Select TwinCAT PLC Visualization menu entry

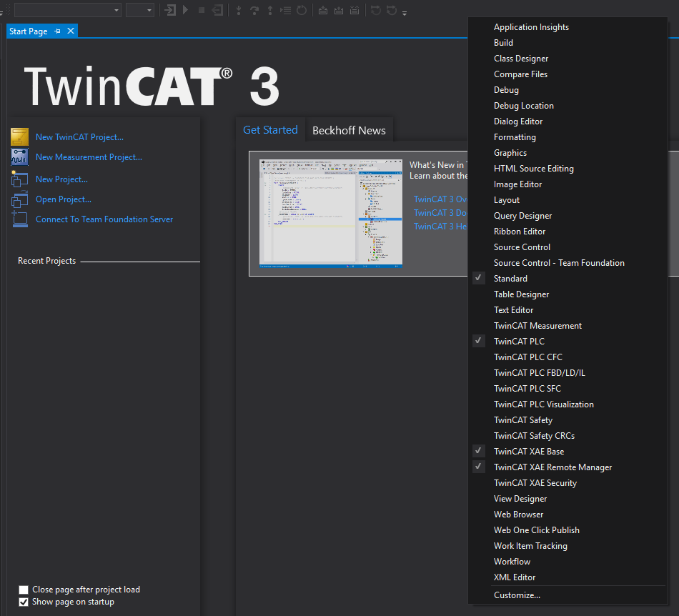(x=568, y=404)
